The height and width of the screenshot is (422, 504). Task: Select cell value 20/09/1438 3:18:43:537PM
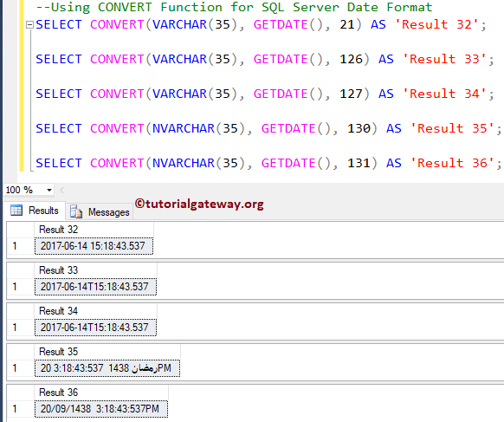coord(101,409)
